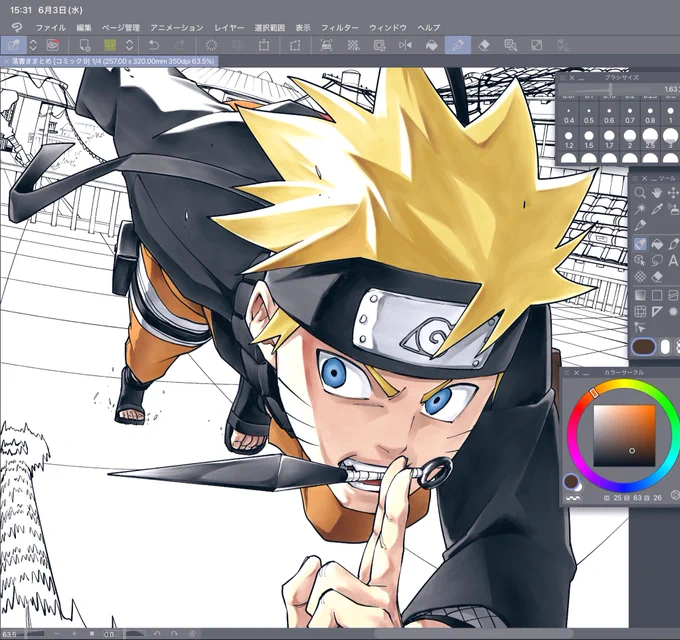
Task: Flip canvas horizontally from the command bar
Action: pyautogui.click(x=405, y=45)
